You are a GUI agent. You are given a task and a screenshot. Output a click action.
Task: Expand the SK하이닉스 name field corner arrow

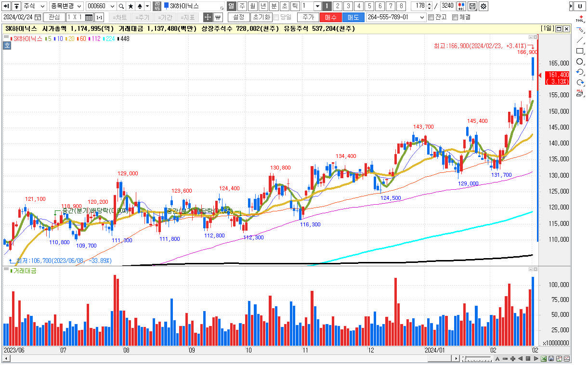222,8
